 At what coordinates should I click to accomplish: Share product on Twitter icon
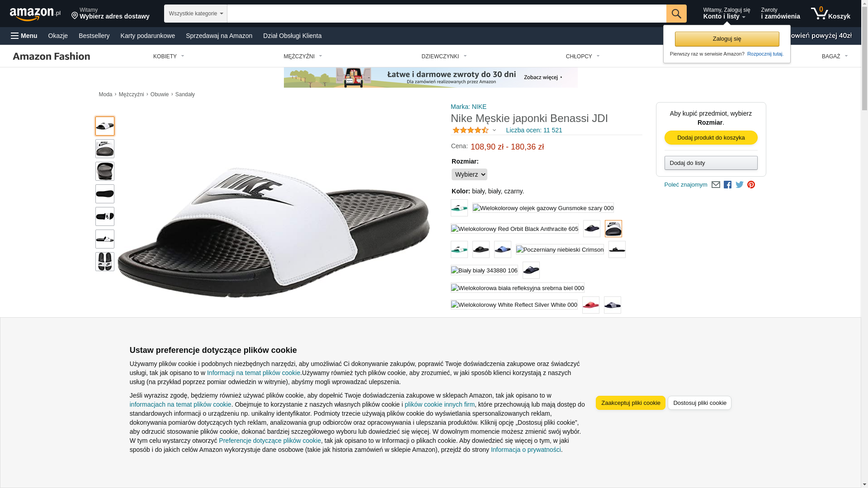[740, 185]
